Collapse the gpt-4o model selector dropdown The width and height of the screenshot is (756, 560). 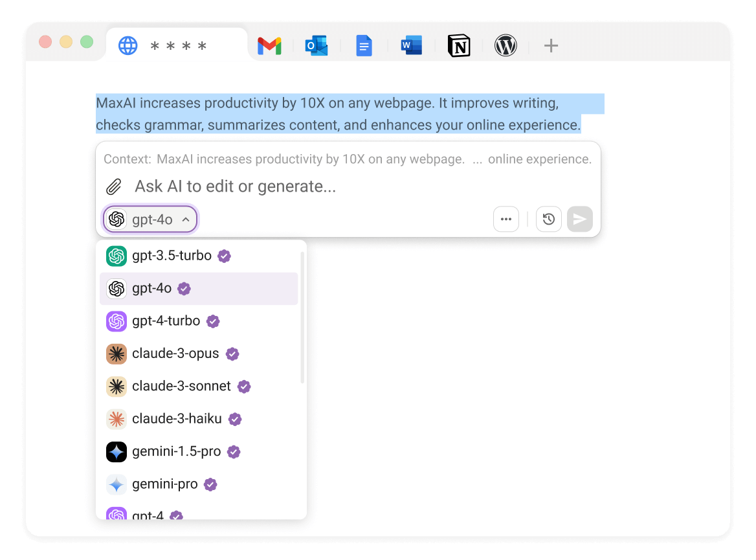click(150, 219)
